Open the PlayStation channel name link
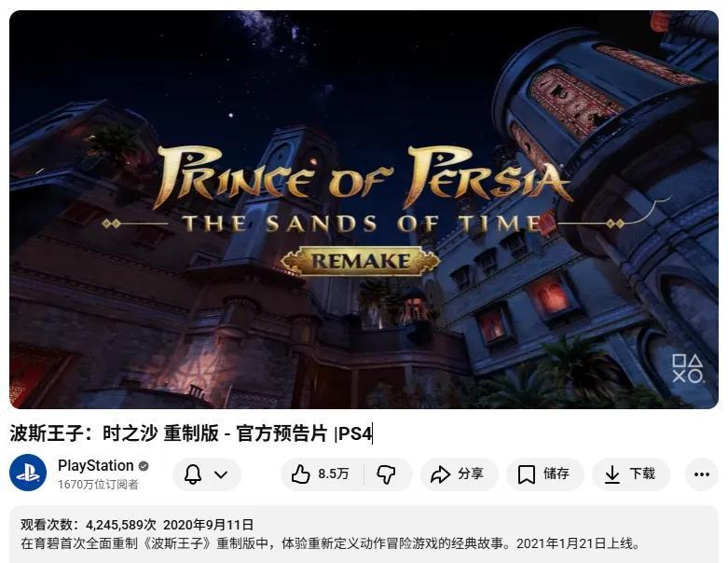 point(96,465)
